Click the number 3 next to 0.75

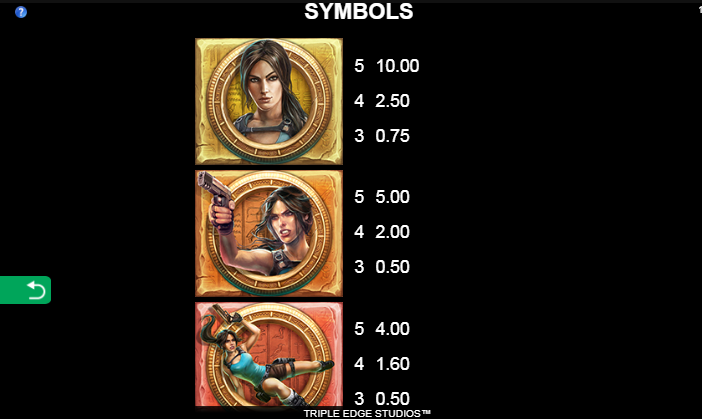359,136
